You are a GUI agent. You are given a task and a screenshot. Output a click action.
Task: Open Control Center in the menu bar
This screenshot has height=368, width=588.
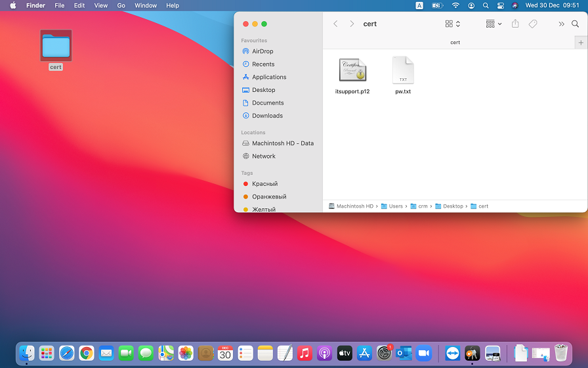tap(500, 5)
